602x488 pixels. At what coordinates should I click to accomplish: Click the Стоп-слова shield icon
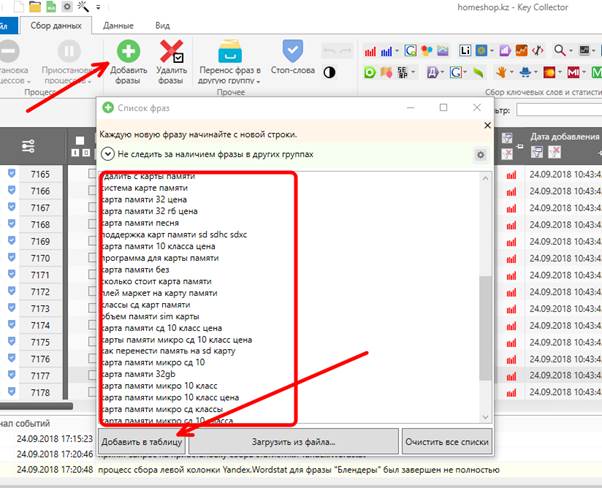click(293, 50)
